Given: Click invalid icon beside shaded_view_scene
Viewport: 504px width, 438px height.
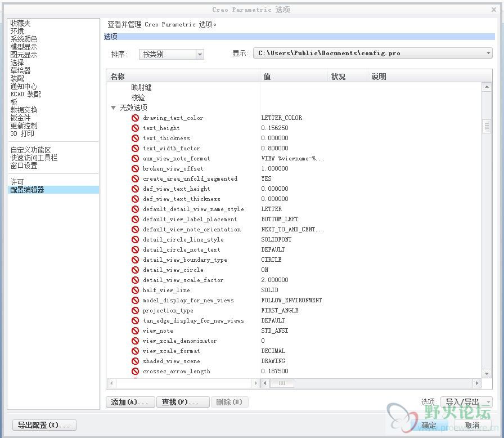Looking at the screenshot, I should pos(135,361).
